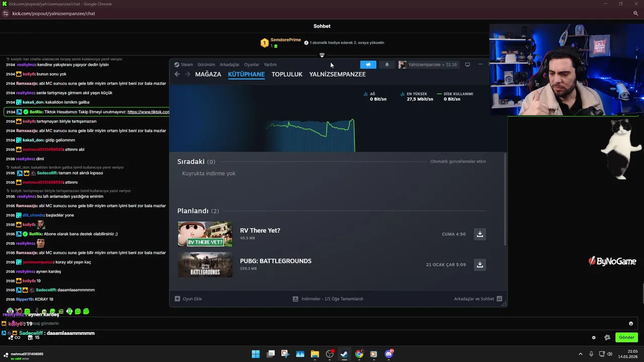The image size is (644, 362).
Task: Click the Steam Big Picture monitor icon
Action: click(467, 64)
